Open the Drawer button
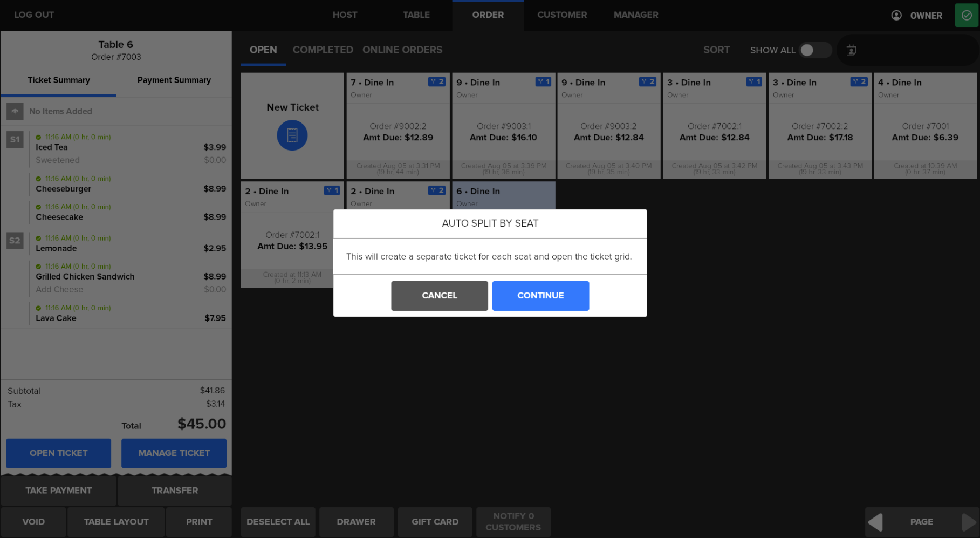 357,522
